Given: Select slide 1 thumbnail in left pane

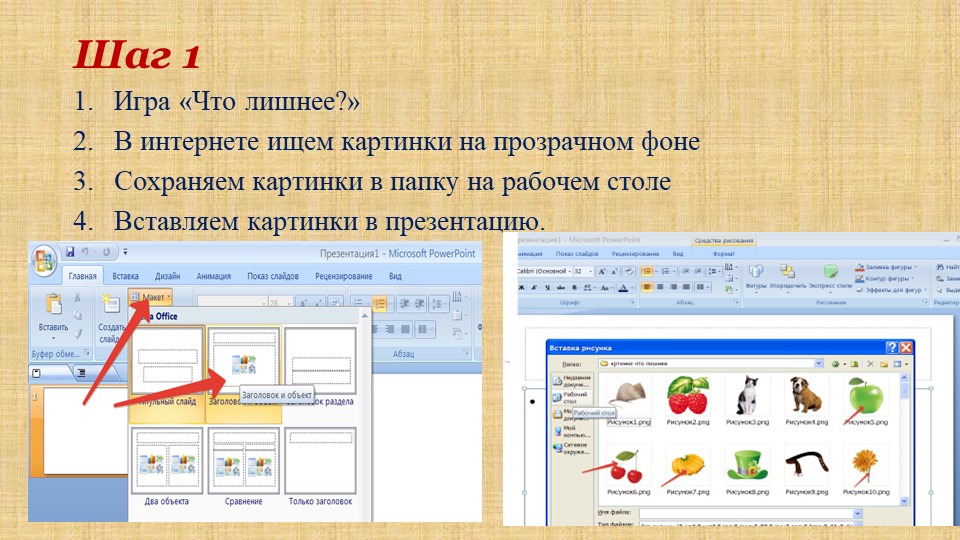Looking at the screenshot, I should click(86, 431).
